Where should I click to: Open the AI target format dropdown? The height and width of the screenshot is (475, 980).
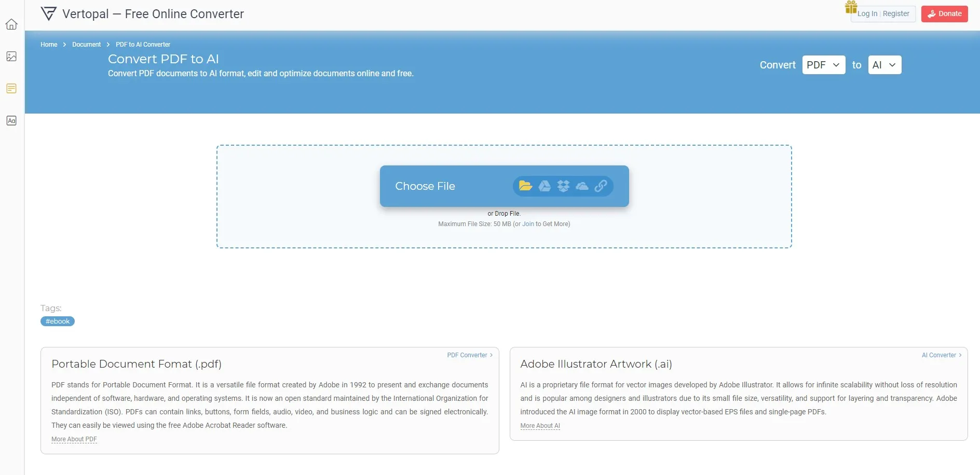pyautogui.click(x=884, y=65)
